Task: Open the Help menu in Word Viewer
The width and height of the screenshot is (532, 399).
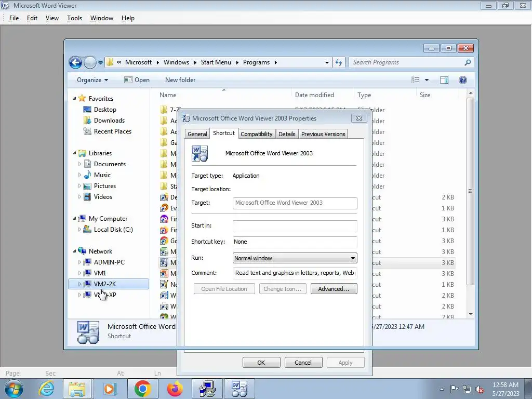Action: (x=128, y=18)
